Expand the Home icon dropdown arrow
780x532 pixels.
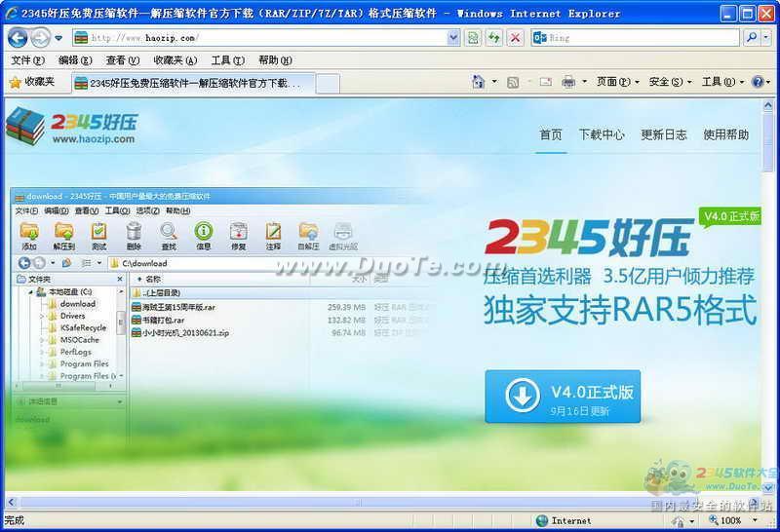[494, 82]
